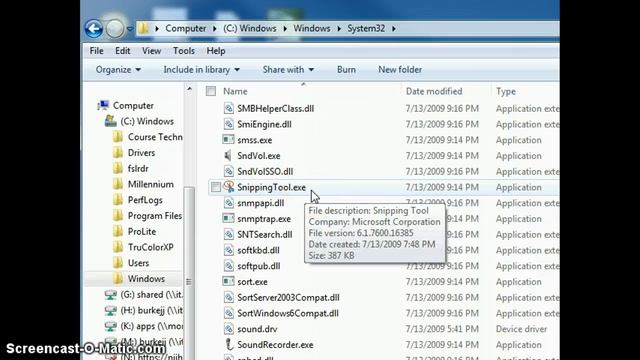Open the File menu
Screen dimensions: 640x360
96,51
